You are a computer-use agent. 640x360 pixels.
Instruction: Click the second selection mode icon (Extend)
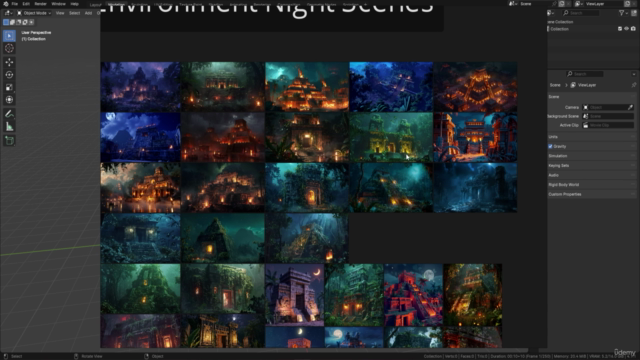[x=12, y=22]
